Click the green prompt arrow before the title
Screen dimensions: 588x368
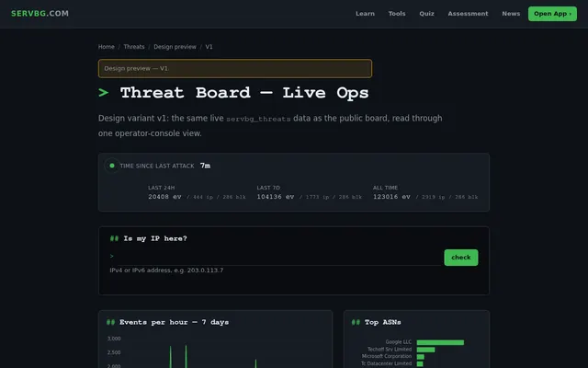coord(104,92)
